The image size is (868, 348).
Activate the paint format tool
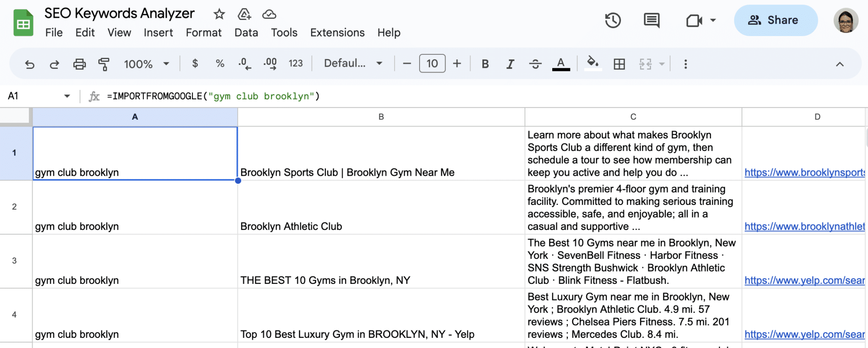[104, 64]
